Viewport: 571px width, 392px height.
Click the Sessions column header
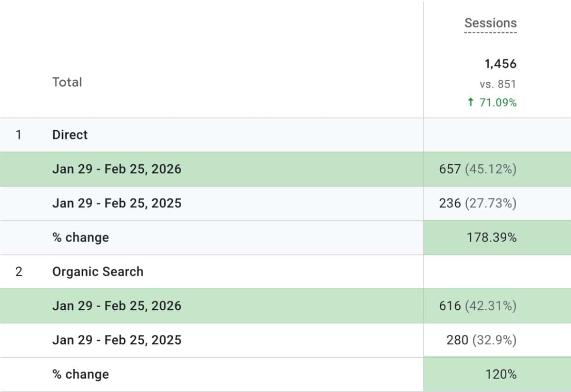(490, 23)
